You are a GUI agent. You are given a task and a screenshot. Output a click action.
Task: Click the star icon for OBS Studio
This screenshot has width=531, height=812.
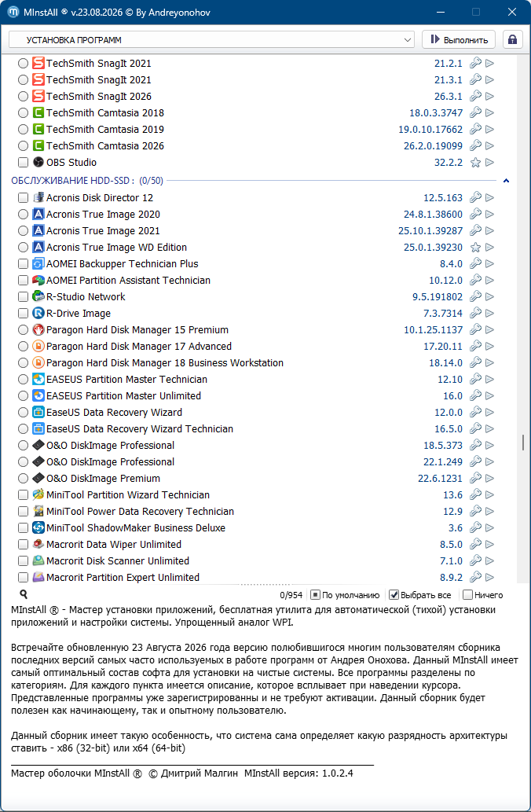click(475, 163)
